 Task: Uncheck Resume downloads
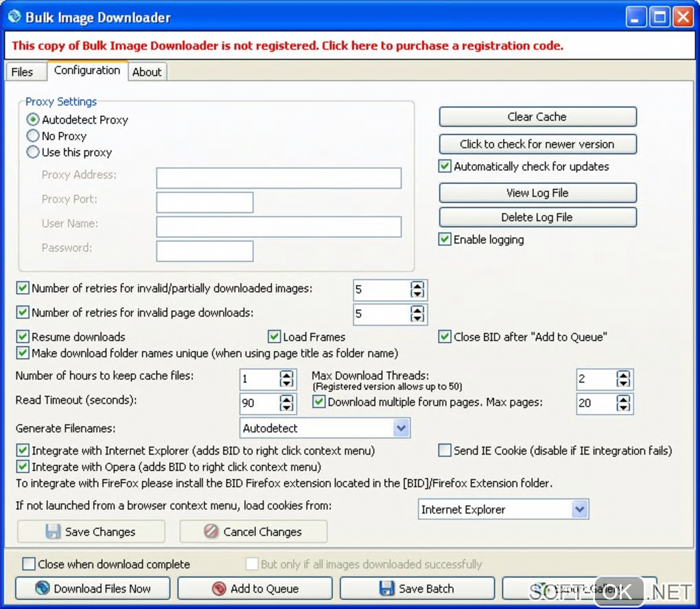coord(23,336)
